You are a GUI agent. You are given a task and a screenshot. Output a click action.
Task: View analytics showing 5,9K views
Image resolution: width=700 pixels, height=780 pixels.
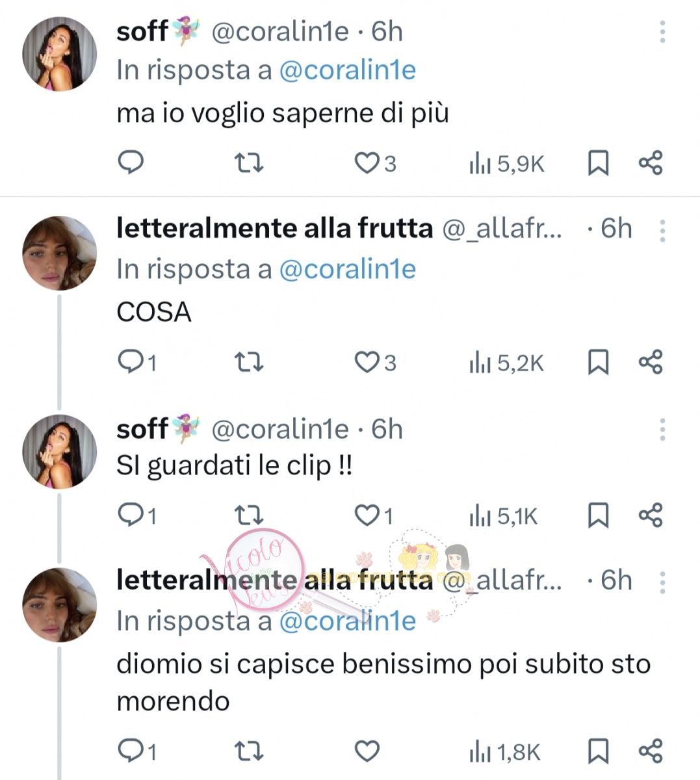click(507, 164)
